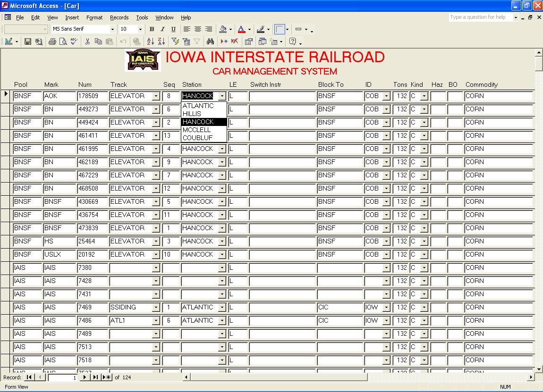The height and width of the screenshot is (392, 543).
Task: Sort Descending with the Z-A icon
Action: (x=161, y=42)
